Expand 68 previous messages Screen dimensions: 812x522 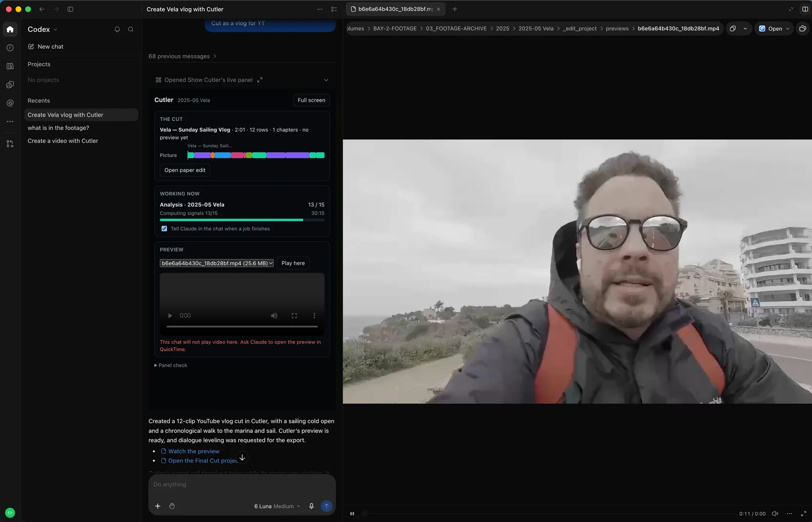click(183, 56)
